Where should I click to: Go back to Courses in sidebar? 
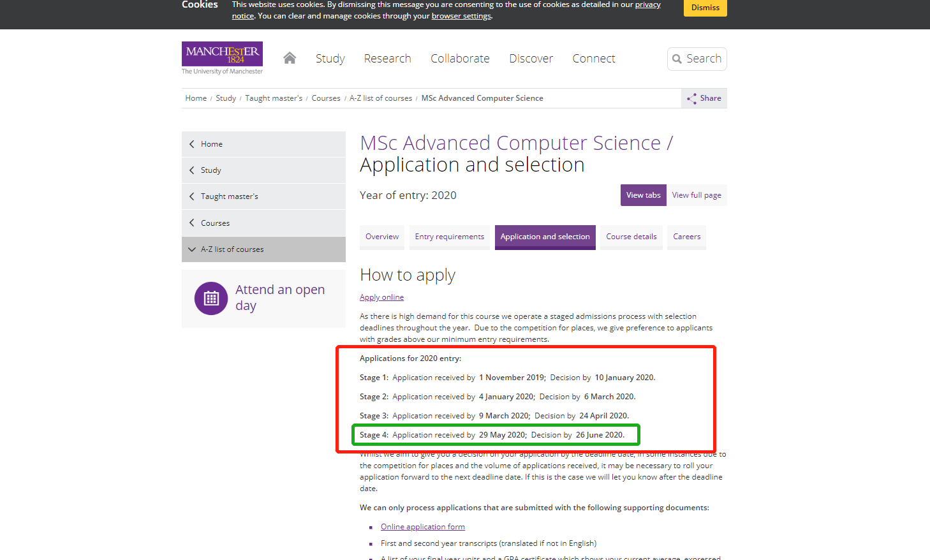click(215, 223)
